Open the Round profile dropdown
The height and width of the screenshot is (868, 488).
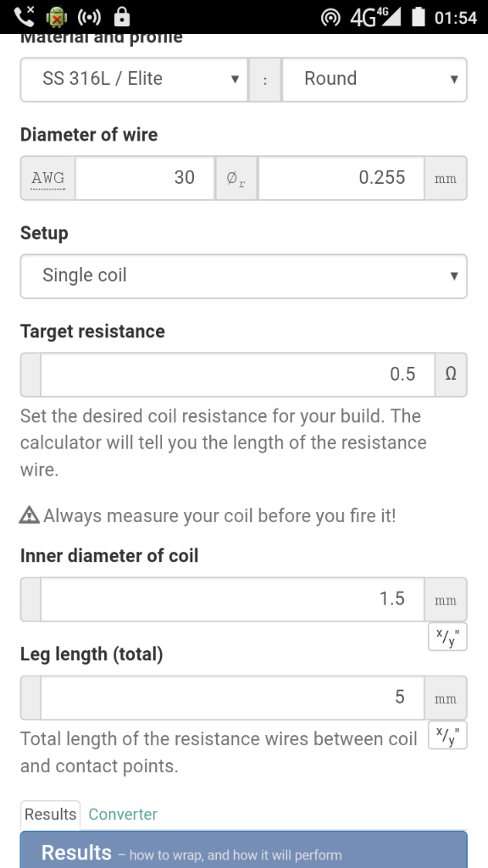pos(374,79)
